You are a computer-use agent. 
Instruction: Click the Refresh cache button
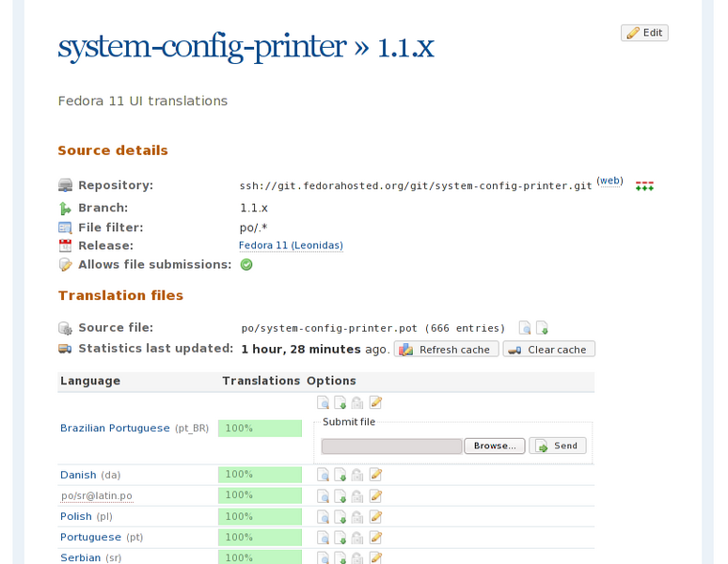pos(447,350)
